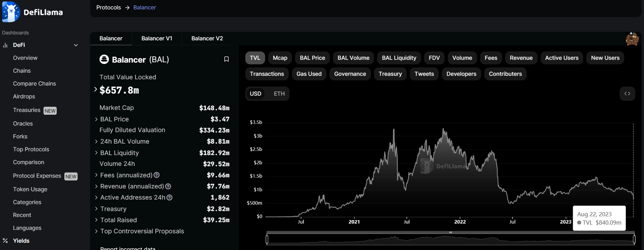Toggle the Mcap chart metric
Image resolution: width=644 pixels, height=250 pixels.
pos(280,58)
